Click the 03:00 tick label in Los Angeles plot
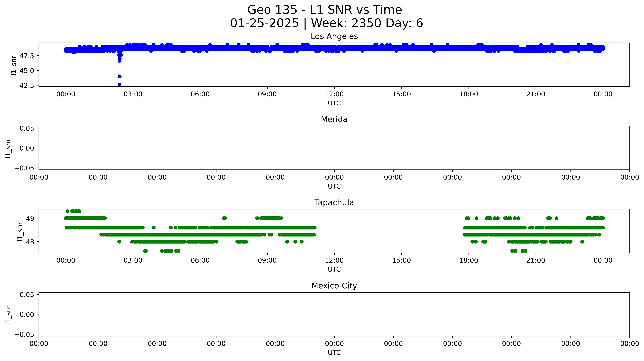The width and height of the screenshot is (644, 361). 133,94
